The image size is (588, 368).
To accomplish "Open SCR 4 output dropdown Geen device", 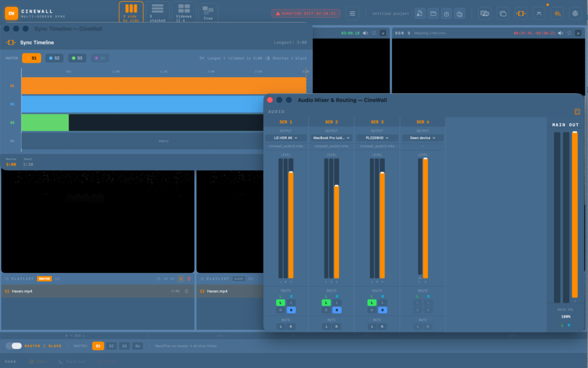I will point(423,138).
